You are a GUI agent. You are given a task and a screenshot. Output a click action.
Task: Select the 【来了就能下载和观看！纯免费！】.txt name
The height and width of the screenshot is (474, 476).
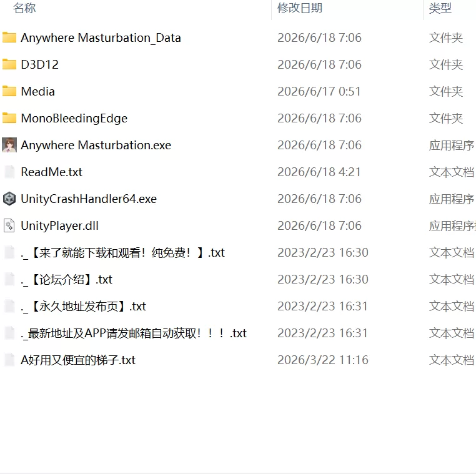click(x=122, y=253)
